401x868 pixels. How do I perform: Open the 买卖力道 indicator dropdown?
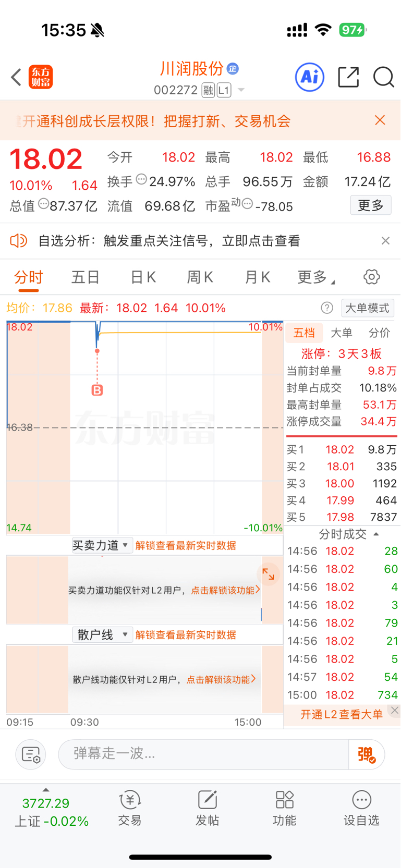click(102, 545)
